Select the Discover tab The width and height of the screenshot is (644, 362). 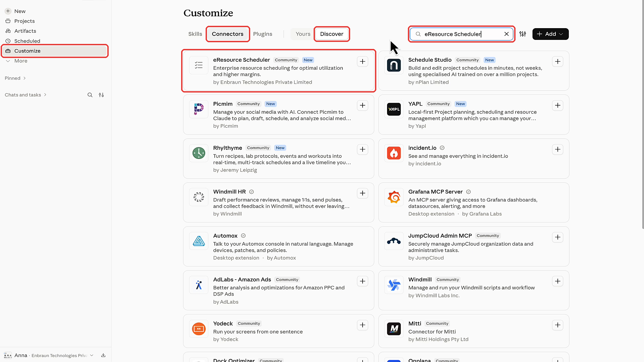332,34
